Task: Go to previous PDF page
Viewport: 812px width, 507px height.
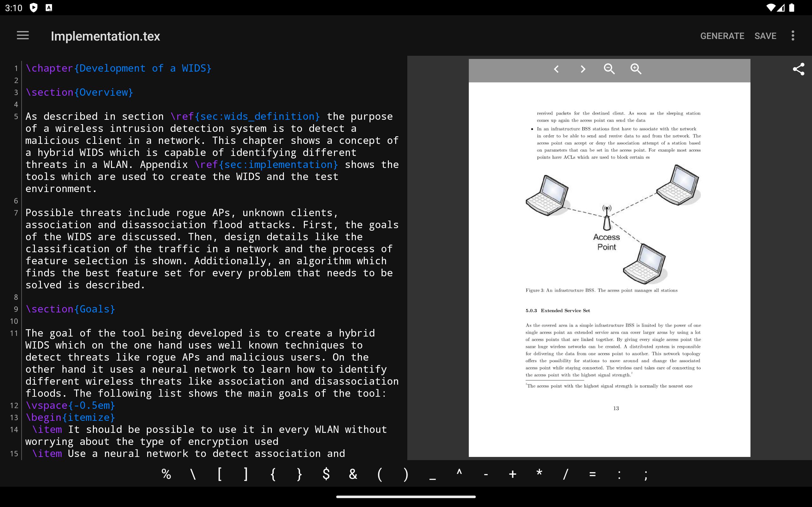Action: pos(556,69)
